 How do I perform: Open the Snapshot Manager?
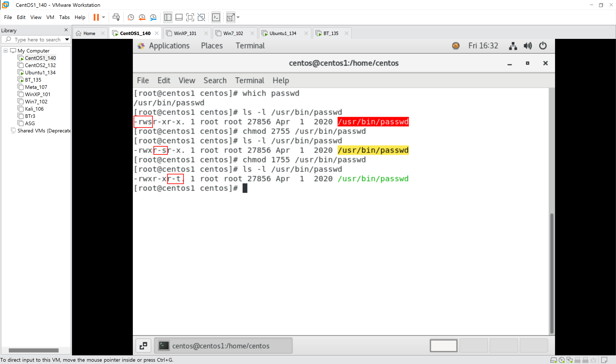(x=153, y=17)
